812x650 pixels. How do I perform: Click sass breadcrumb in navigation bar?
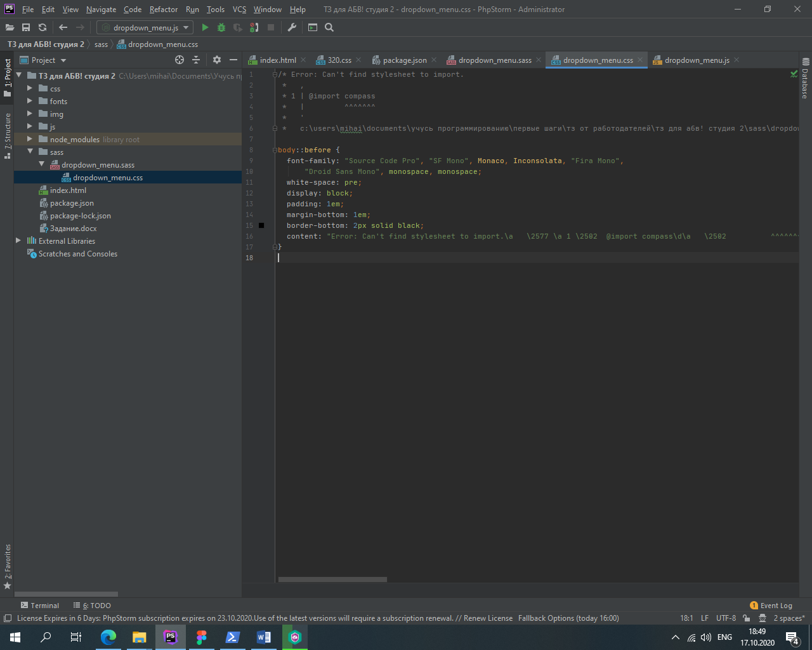[x=101, y=44]
